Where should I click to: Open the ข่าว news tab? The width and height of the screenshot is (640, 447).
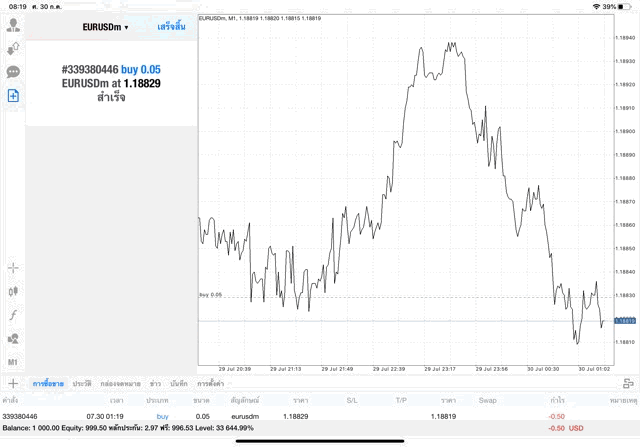(155, 384)
